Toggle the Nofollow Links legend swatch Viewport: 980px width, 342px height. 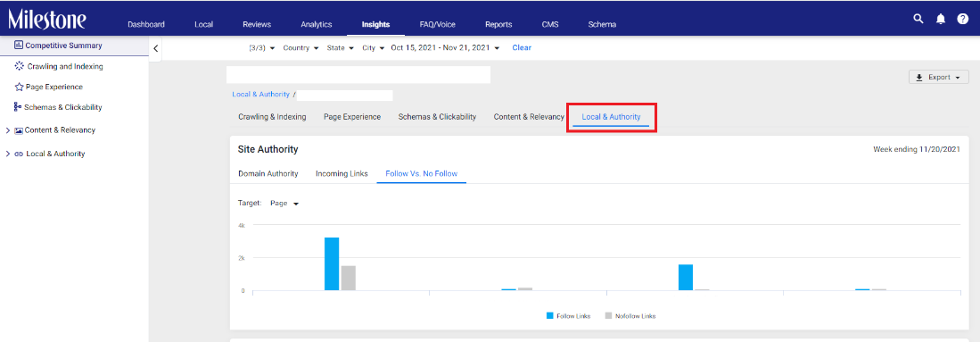(609, 316)
